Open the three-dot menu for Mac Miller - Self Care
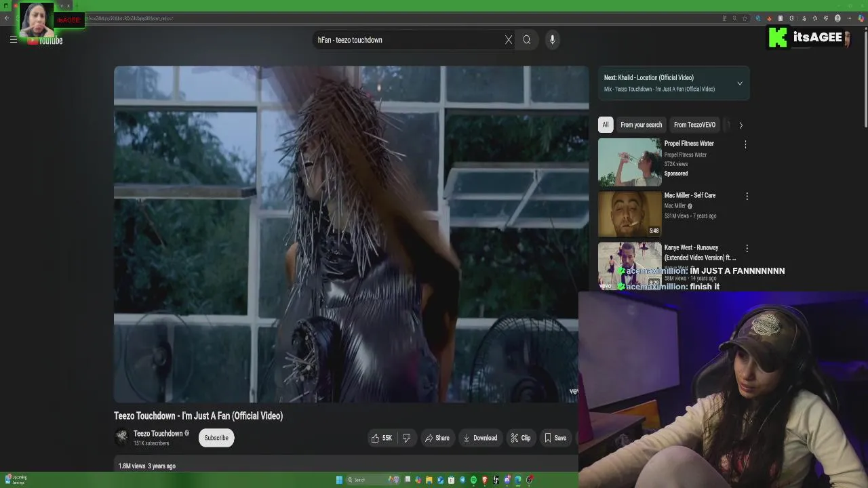 [747, 196]
